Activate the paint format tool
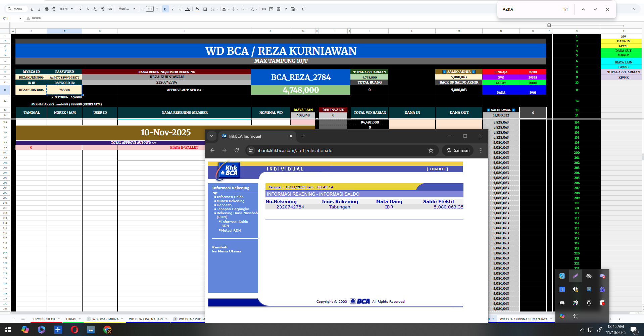The height and width of the screenshot is (336, 644). (54, 9)
